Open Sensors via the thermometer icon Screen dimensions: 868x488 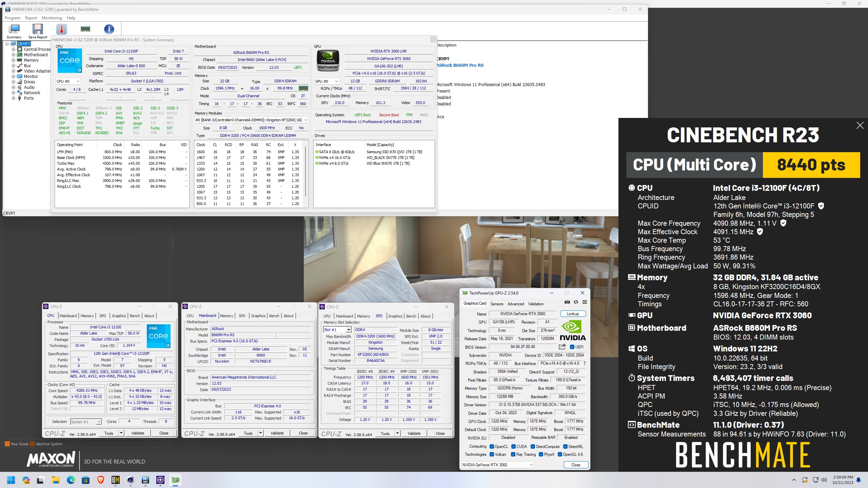click(x=61, y=29)
